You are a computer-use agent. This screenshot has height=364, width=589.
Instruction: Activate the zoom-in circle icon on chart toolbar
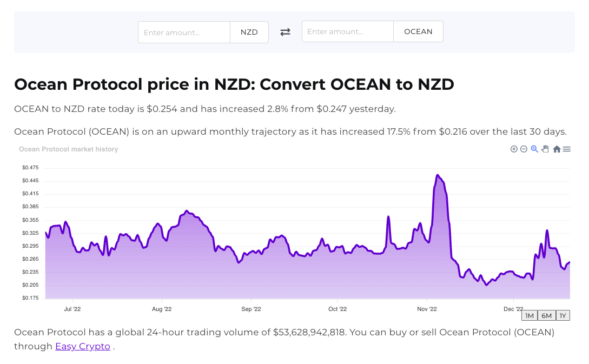(x=514, y=149)
